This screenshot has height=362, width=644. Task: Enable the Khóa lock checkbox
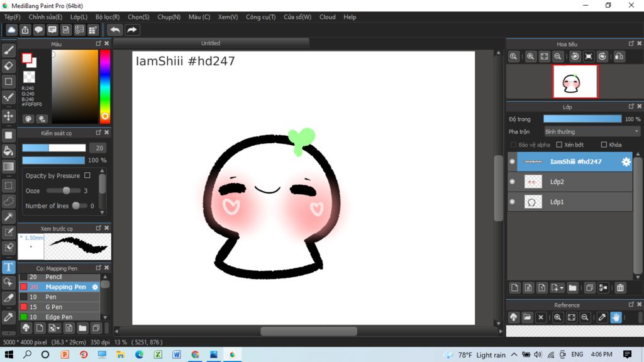pos(604,145)
